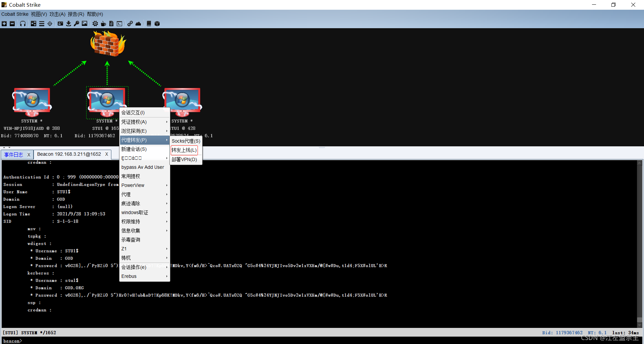
Task: Switch to the 事件日志 tab
Action: point(13,154)
